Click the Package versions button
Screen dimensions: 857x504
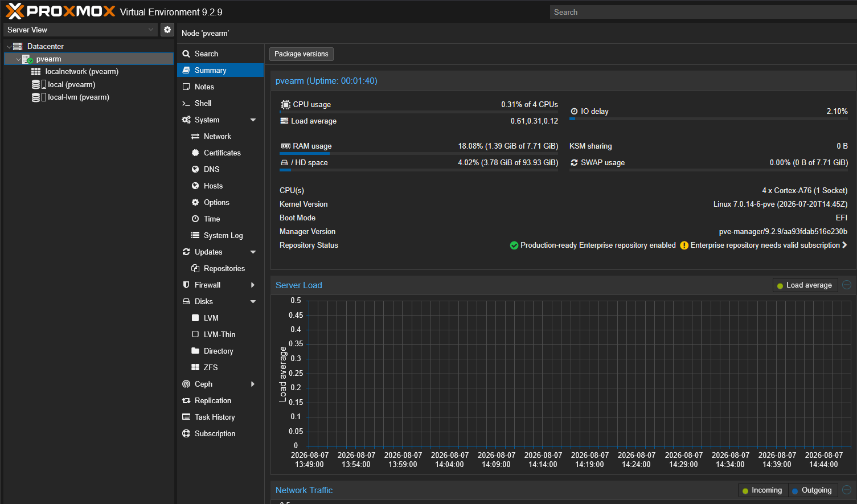click(x=301, y=54)
